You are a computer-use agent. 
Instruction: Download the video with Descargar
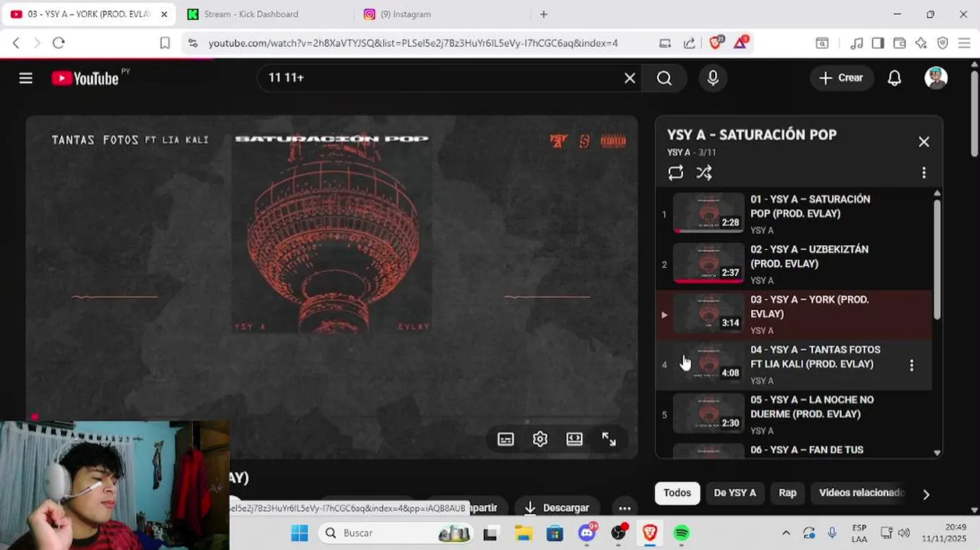click(556, 508)
